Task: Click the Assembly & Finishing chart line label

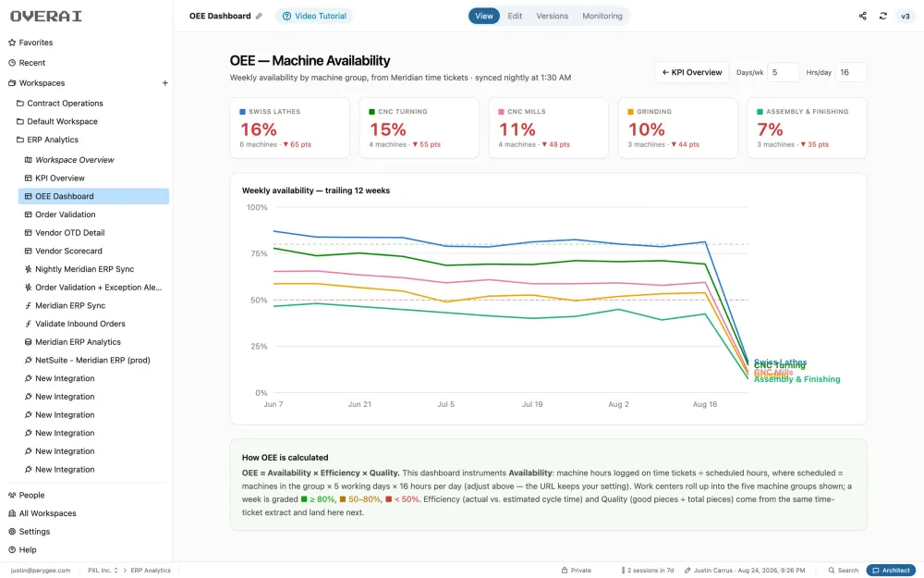Action: pyautogui.click(x=796, y=380)
